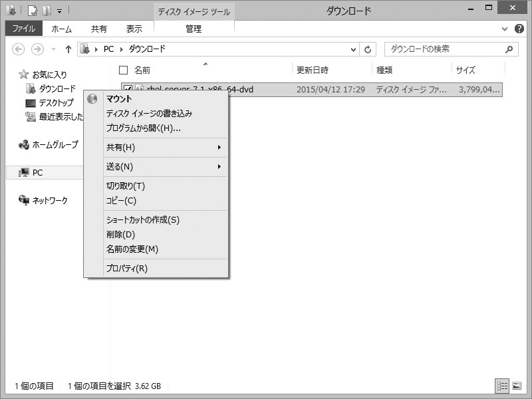Open the 管理 ribbon tab
The width and height of the screenshot is (532, 399).
(194, 29)
